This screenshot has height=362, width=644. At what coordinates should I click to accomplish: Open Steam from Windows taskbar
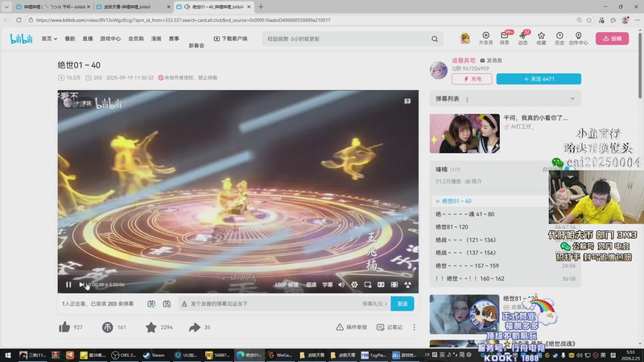(x=154, y=355)
